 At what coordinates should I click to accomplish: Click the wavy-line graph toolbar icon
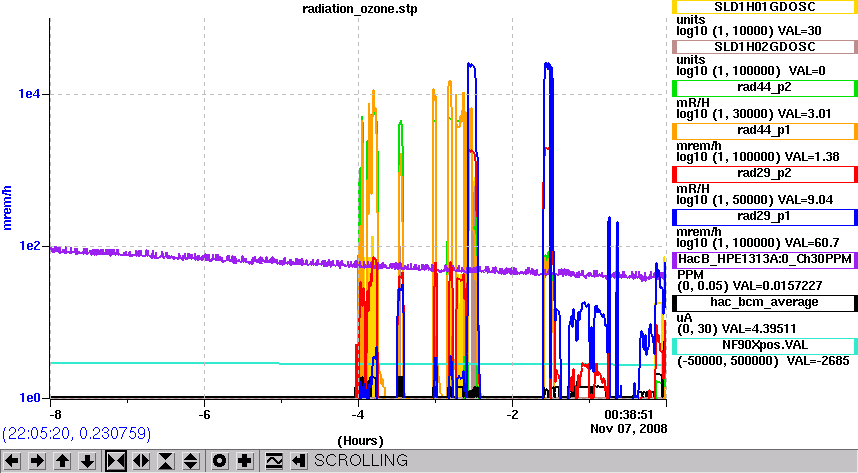point(274,460)
